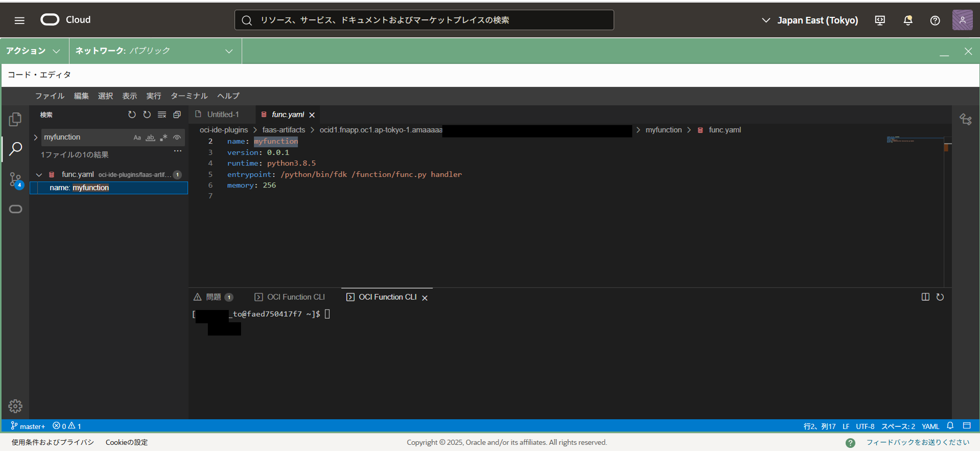Restart the terminal with the refresh icon
The width and height of the screenshot is (980, 453).
940,297
